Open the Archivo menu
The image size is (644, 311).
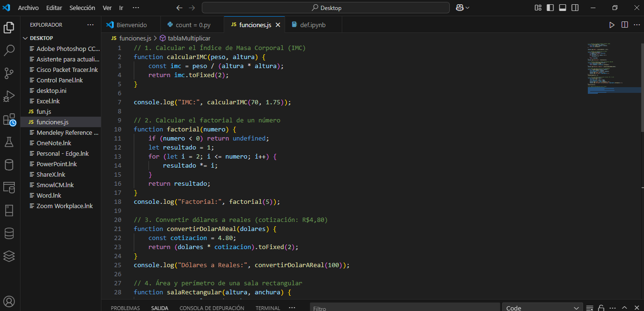(x=28, y=8)
